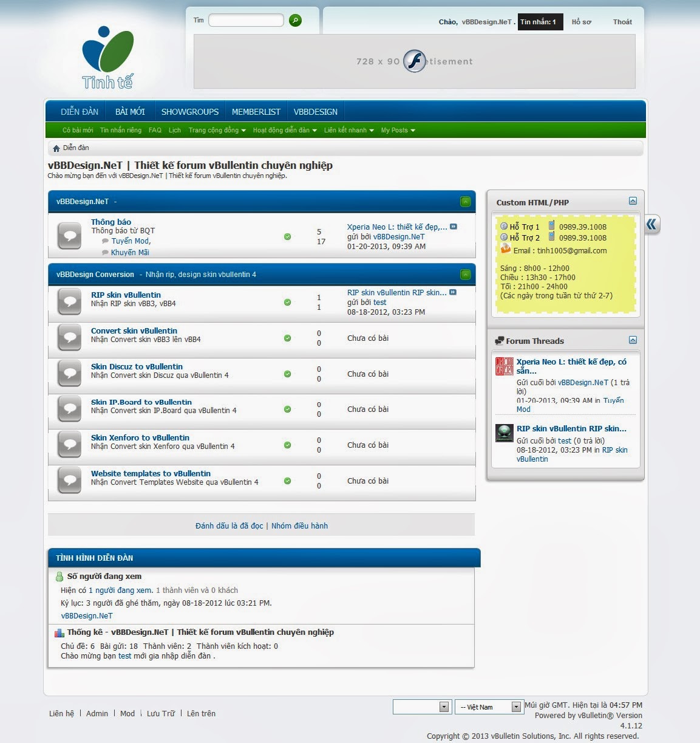The image size is (700, 743).
Task: Click Xperia Neo L thread avatar thumbnail
Action: [505, 366]
